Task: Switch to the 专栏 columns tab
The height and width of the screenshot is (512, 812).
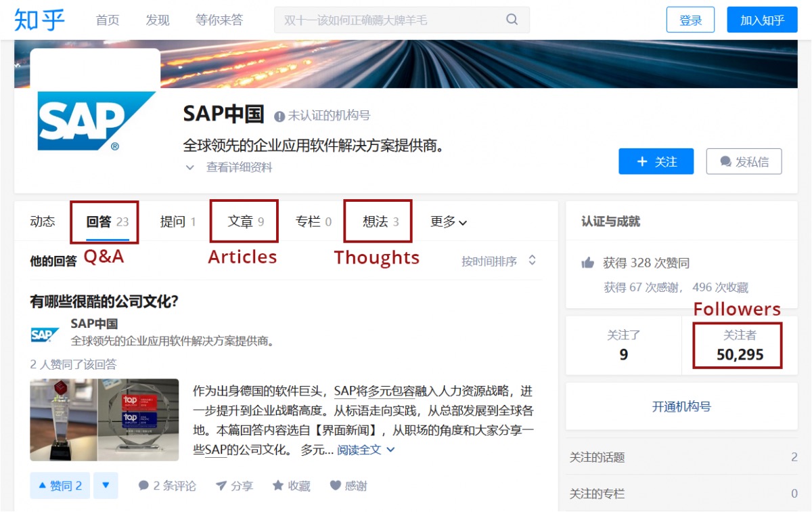Action: [313, 221]
